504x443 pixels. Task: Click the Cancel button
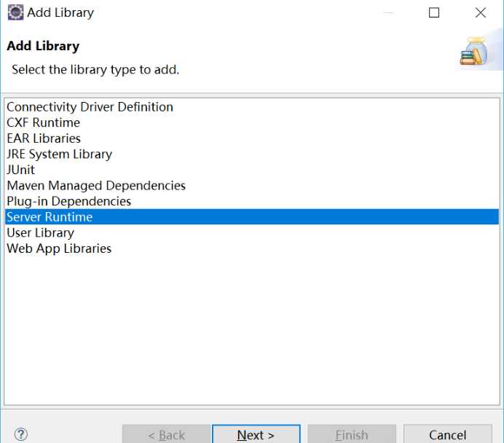pos(447,435)
